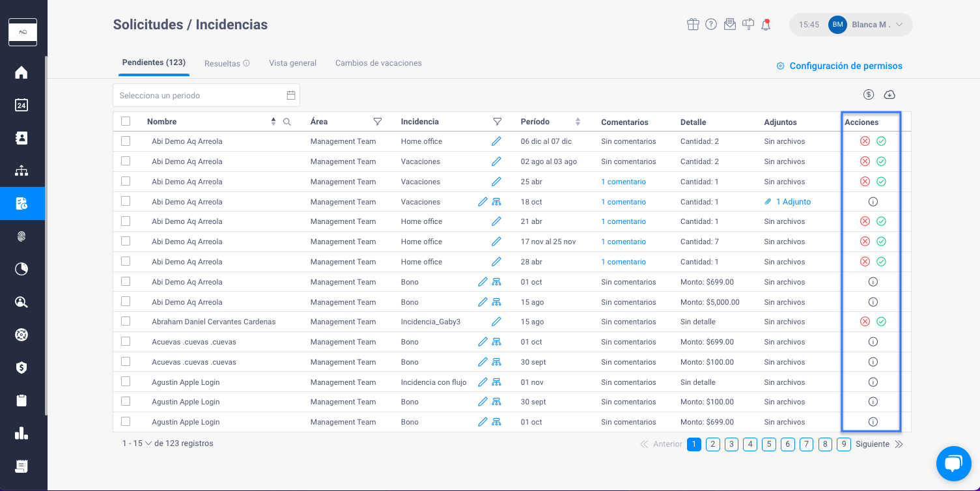Check the Home office 06 dic al 07 dic row

(x=126, y=141)
